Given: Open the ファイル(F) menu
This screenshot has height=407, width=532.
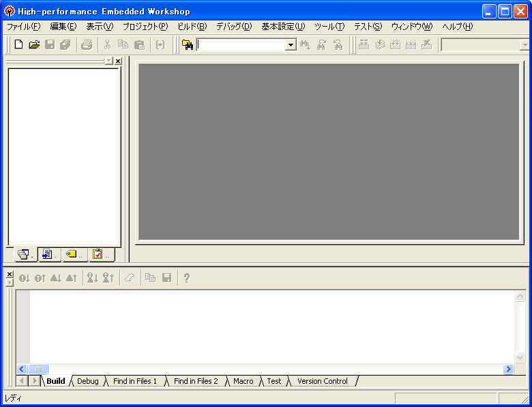Looking at the screenshot, I should pyautogui.click(x=23, y=27).
